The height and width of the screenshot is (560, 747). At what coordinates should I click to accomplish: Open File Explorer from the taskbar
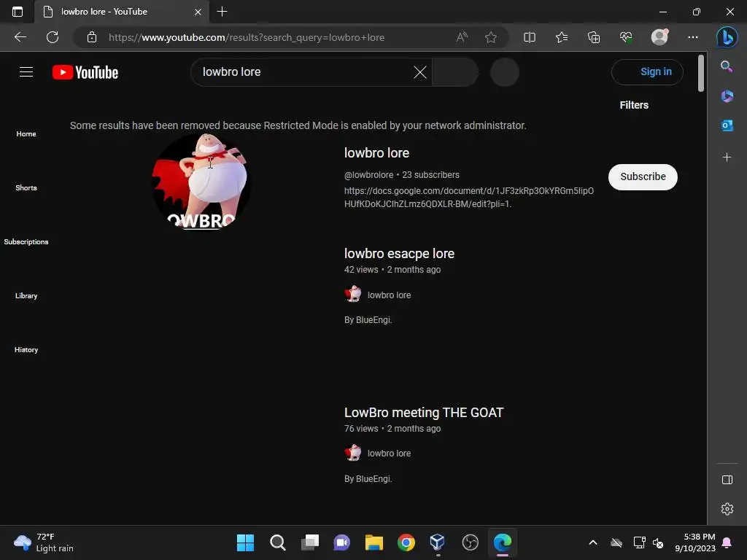(x=374, y=542)
